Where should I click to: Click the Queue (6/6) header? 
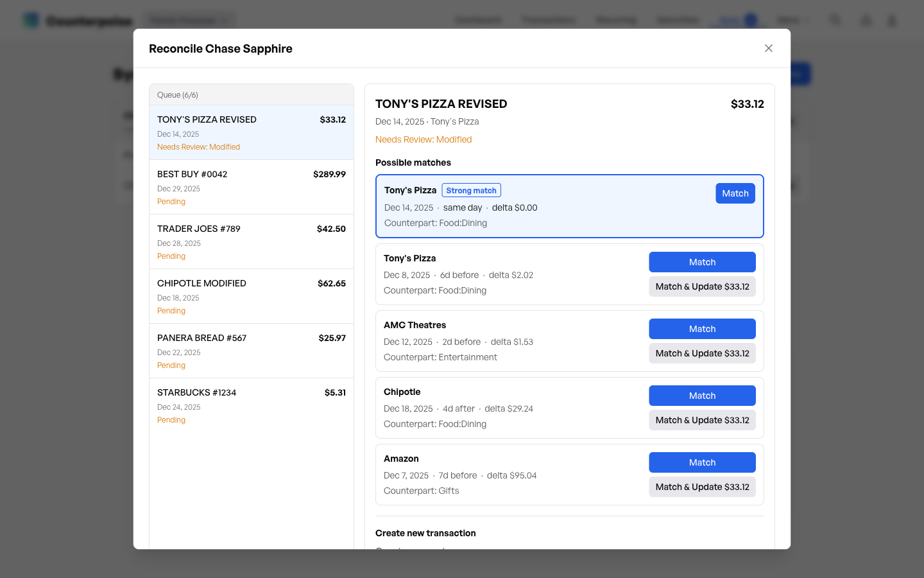[252, 95]
